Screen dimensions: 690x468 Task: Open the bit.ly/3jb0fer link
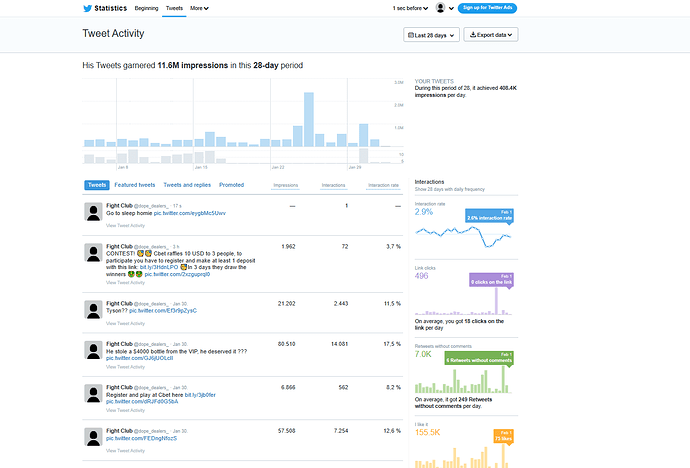pyautogui.click(x=200, y=395)
